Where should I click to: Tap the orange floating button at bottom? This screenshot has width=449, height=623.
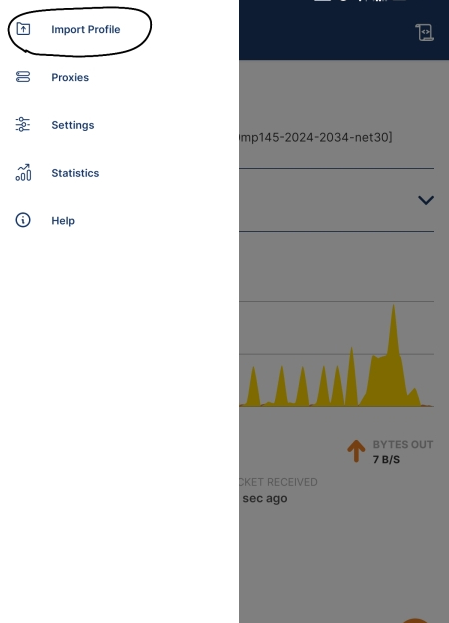(415, 621)
